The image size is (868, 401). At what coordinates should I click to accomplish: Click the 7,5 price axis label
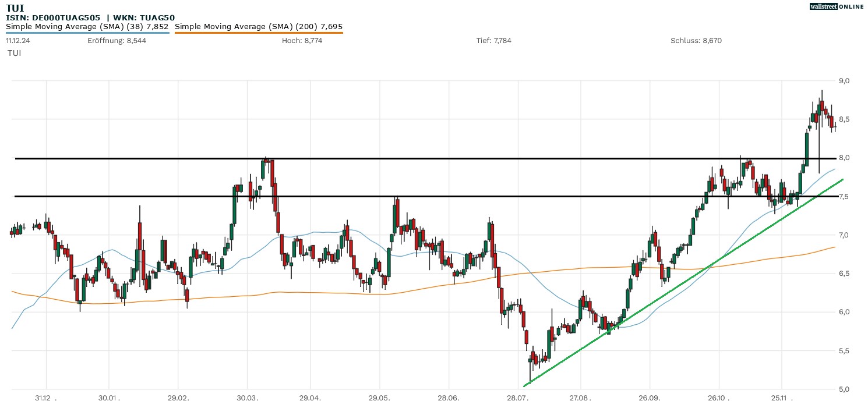[x=844, y=197]
